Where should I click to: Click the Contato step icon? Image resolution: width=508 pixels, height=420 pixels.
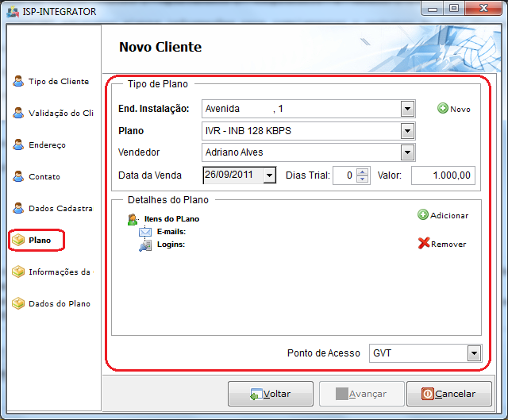pos(18,177)
